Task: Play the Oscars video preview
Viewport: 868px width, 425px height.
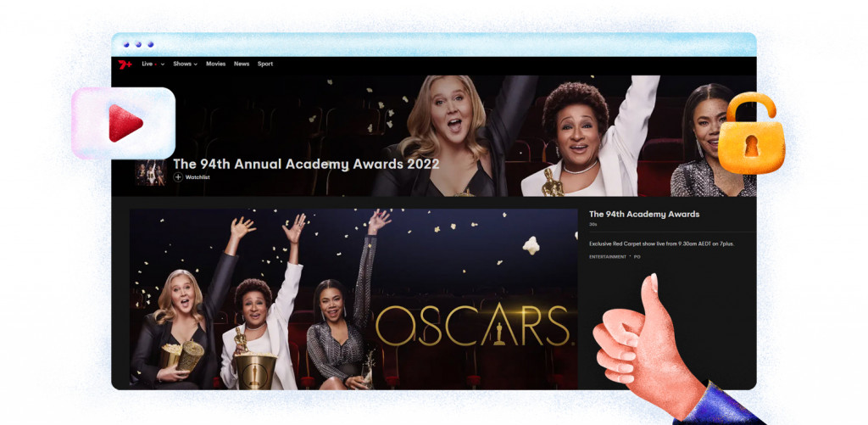Action: tap(353, 299)
